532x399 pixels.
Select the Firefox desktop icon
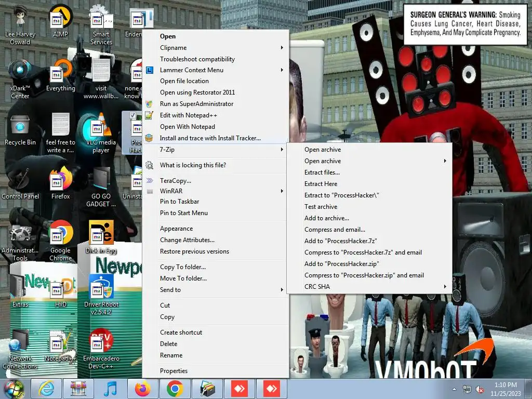pos(60,183)
